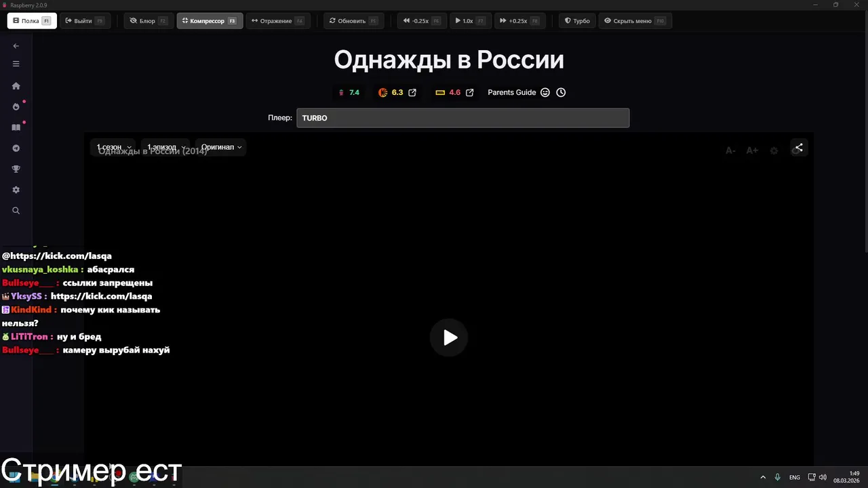Expand the 1 сезон dropdown

click(114, 147)
